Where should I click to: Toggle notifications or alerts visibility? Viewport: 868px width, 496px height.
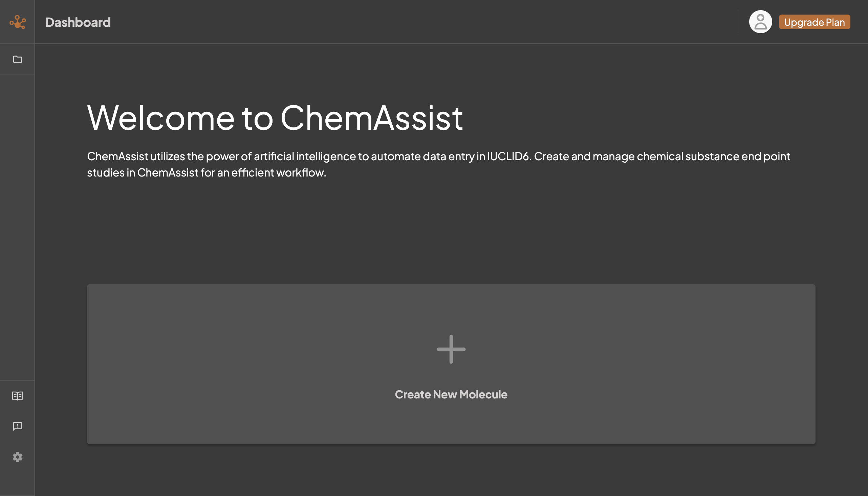coord(17,426)
